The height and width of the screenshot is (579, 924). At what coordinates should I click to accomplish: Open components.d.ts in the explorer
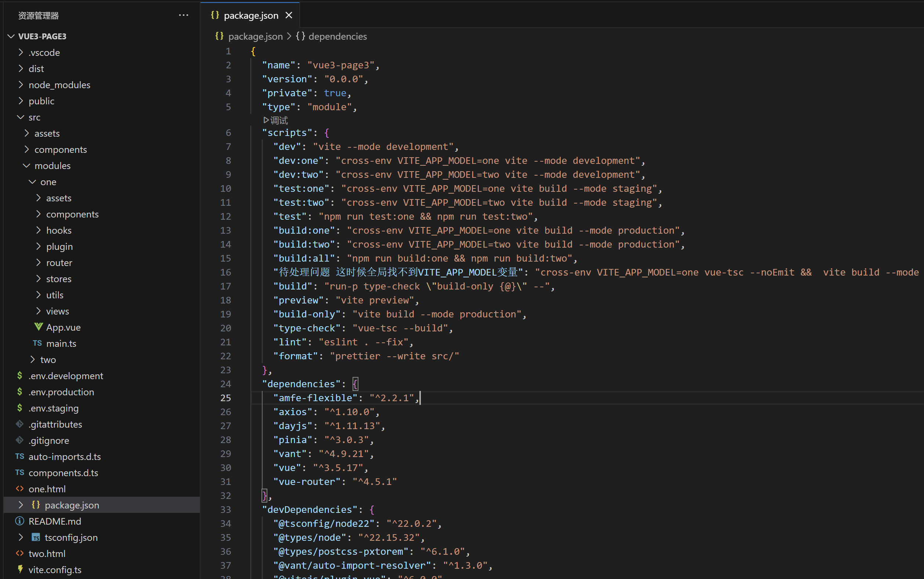(x=63, y=472)
